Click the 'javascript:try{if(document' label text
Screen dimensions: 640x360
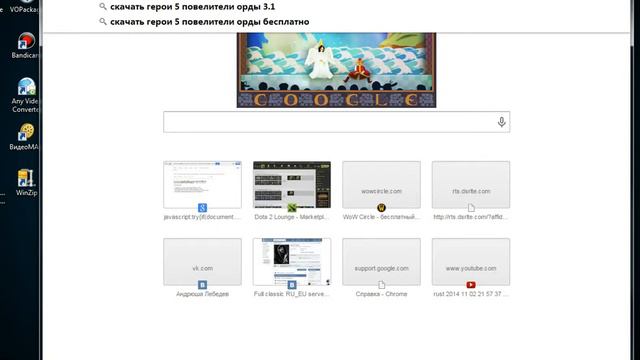[202, 217]
